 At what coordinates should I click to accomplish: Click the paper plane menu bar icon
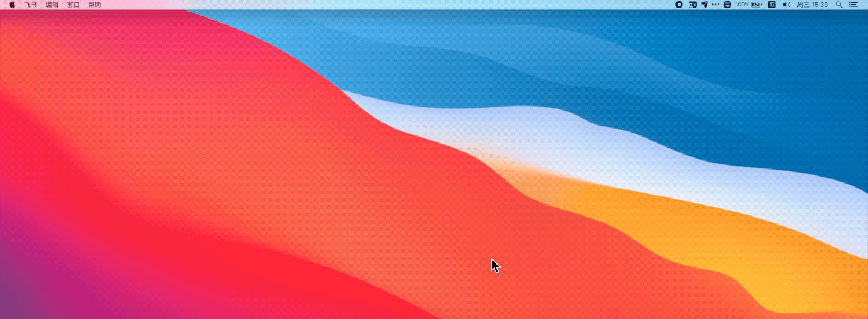704,5
